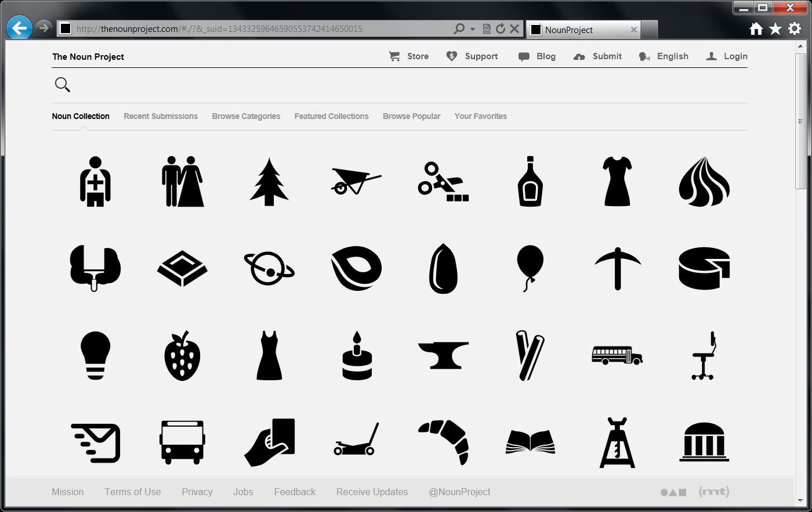The image size is (812, 512).
Task: Click the browser back arrow button
Action: [x=19, y=28]
